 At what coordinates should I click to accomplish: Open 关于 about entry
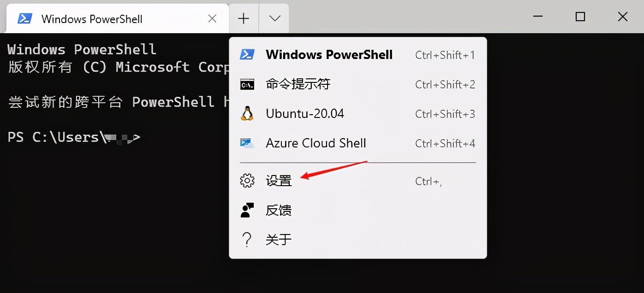click(358, 240)
